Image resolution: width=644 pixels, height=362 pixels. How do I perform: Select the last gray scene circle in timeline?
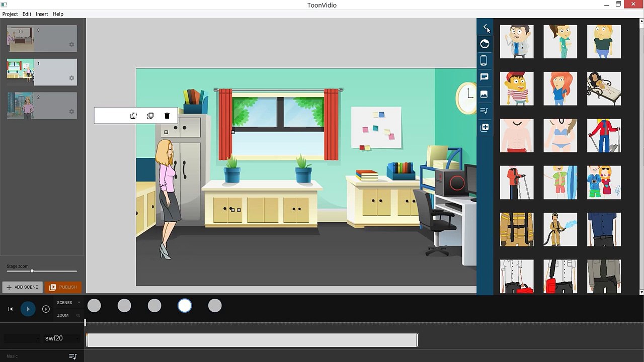pos(215,306)
